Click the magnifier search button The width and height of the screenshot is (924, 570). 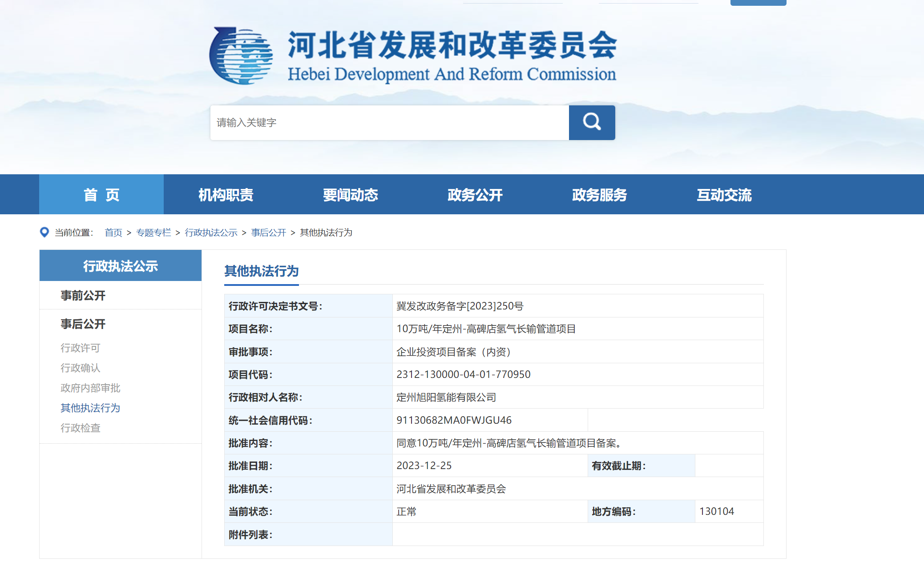point(591,122)
